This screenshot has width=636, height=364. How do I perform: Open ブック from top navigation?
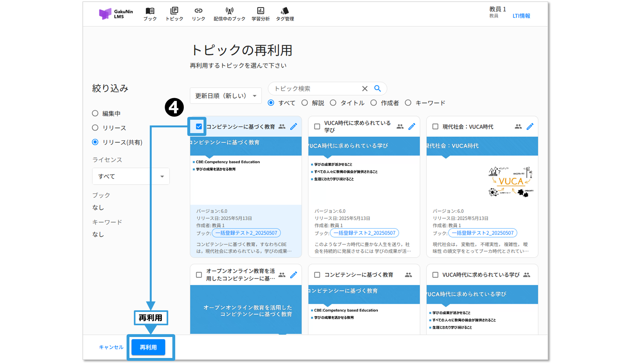click(150, 14)
